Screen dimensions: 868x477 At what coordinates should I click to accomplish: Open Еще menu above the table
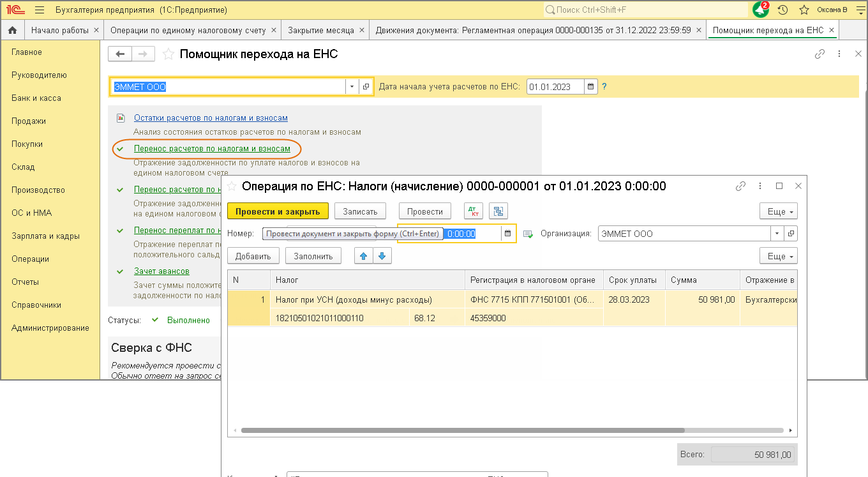[778, 256]
